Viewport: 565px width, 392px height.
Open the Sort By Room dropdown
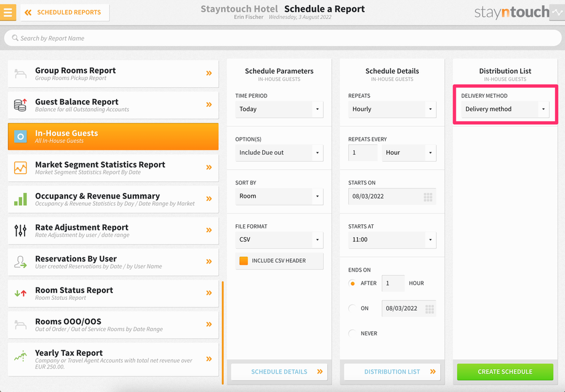(x=279, y=196)
